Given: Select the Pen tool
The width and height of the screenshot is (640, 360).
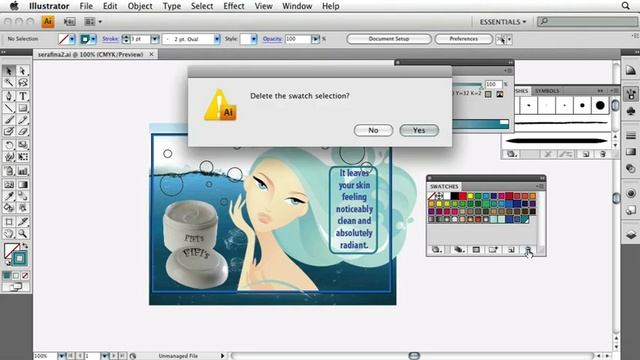Looking at the screenshot, I should coord(9,96).
